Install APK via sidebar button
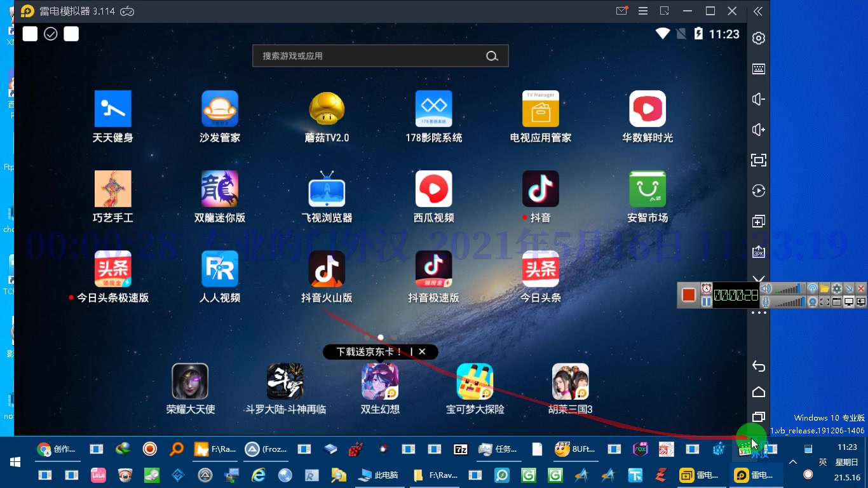868x488 pixels. coord(758,252)
